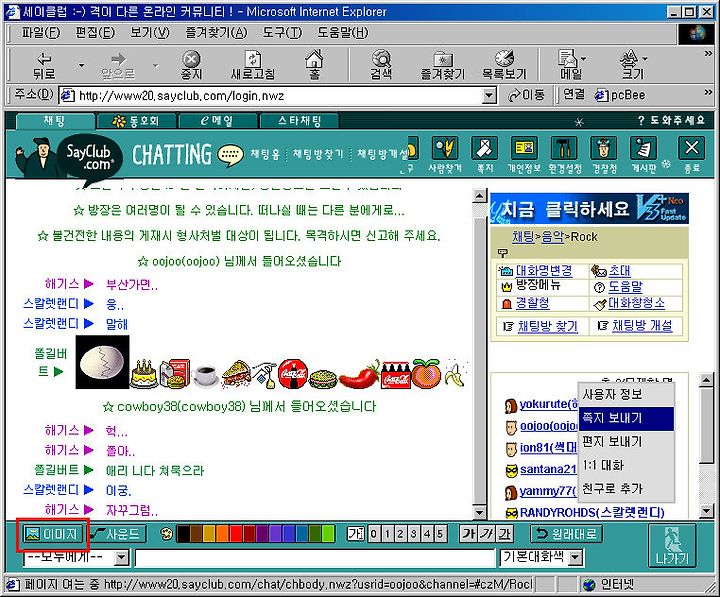Open the 크기 button dropdown arrow
The image size is (720, 597).
click(x=645, y=59)
